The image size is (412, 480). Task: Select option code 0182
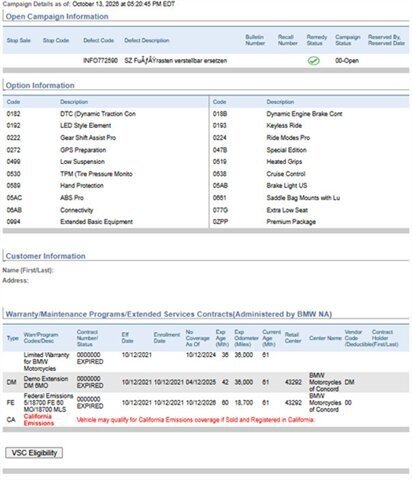coord(13,114)
